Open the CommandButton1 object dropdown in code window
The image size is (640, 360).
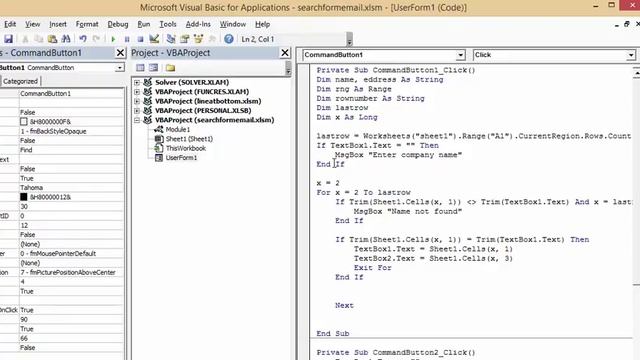(x=460, y=55)
